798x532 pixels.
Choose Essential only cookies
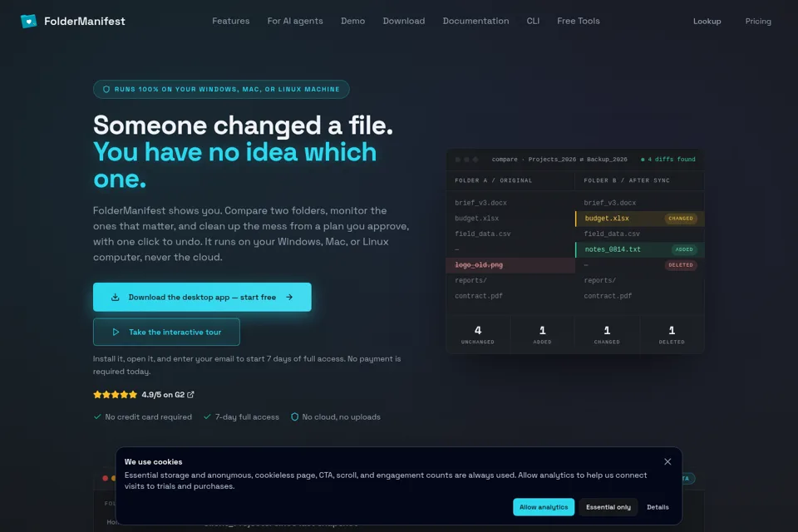(x=608, y=507)
